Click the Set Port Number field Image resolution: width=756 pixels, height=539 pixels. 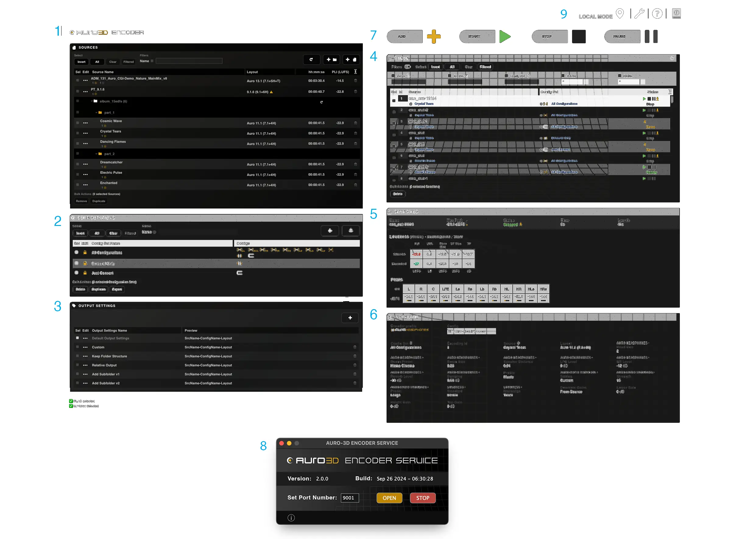click(350, 498)
